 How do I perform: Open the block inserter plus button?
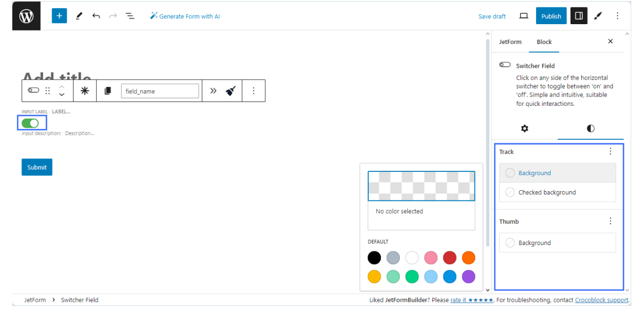(59, 16)
